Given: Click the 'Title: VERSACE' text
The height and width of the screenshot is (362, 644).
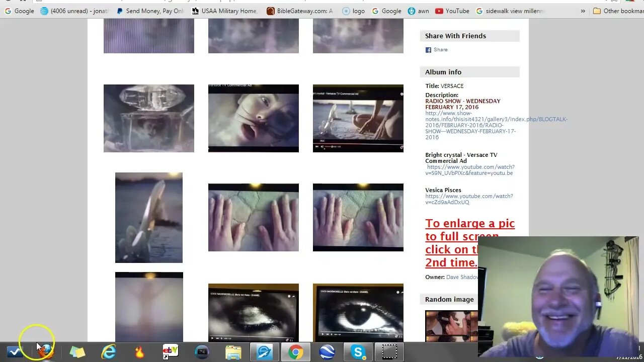Looking at the screenshot, I should click(444, 86).
